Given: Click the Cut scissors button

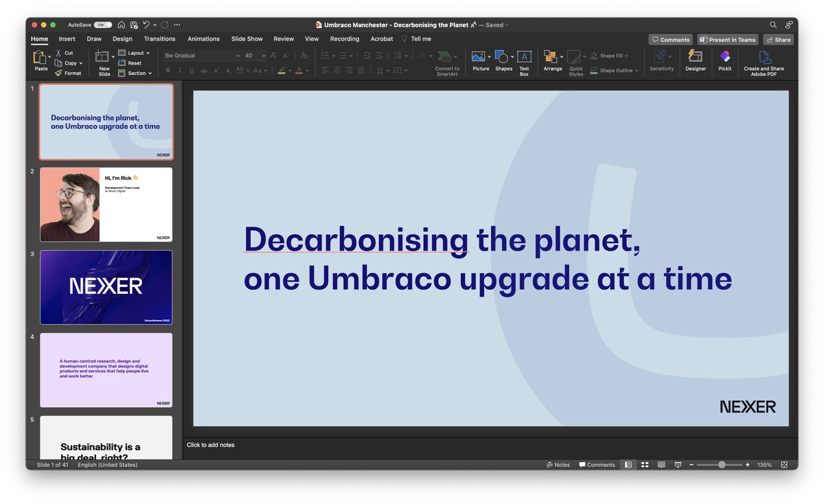Looking at the screenshot, I should [65, 53].
